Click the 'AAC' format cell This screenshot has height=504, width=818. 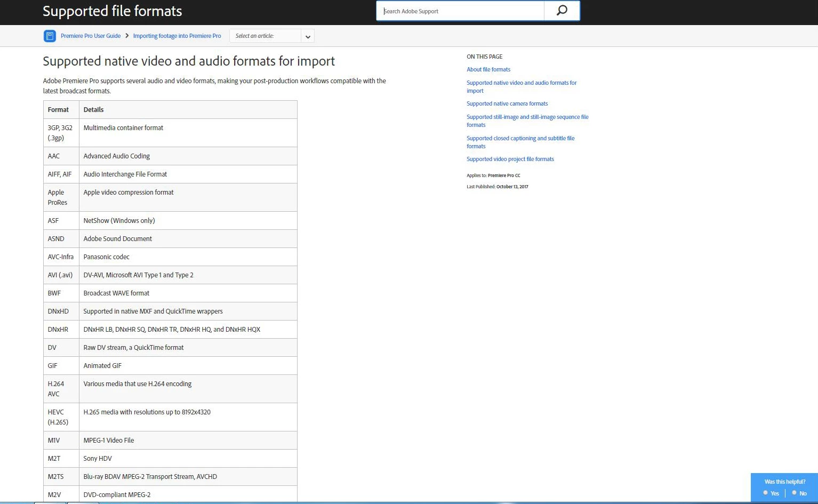click(61, 156)
